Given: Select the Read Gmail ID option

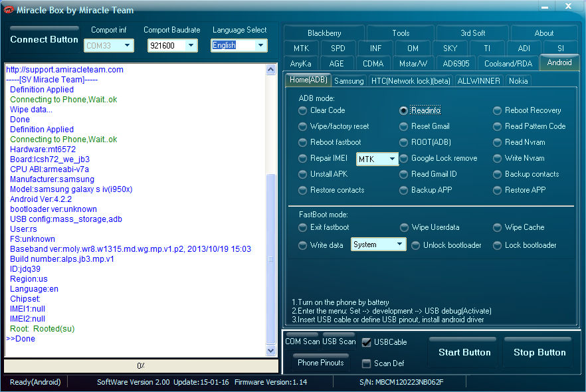Looking at the screenshot, I should click(x=429, y=174).
